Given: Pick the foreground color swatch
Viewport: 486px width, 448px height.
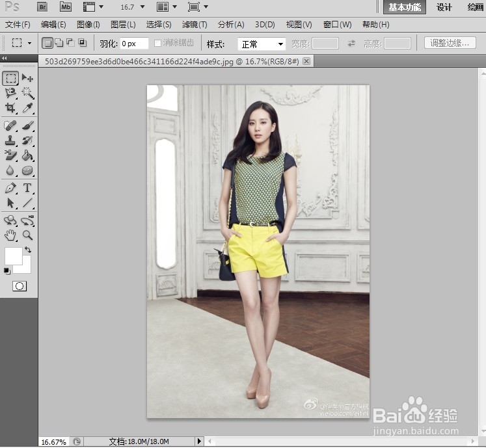Looking at the screenshot, I should click(13, 256).
